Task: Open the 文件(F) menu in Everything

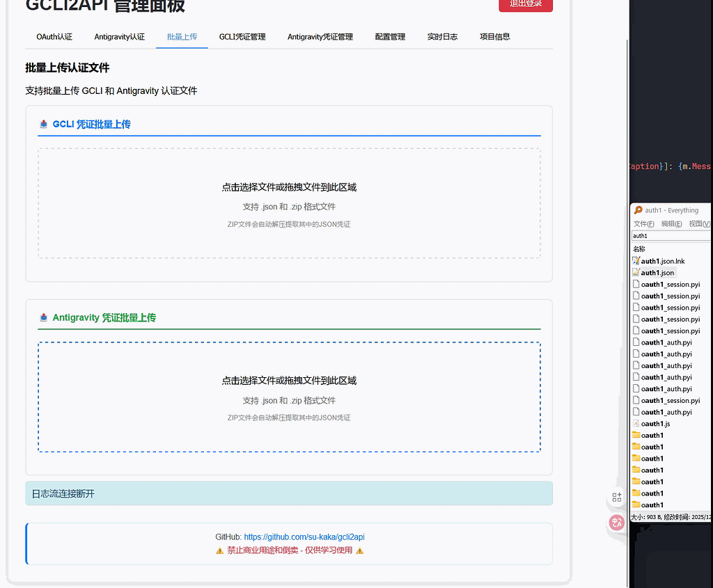Action: click(x=644, y=223)
